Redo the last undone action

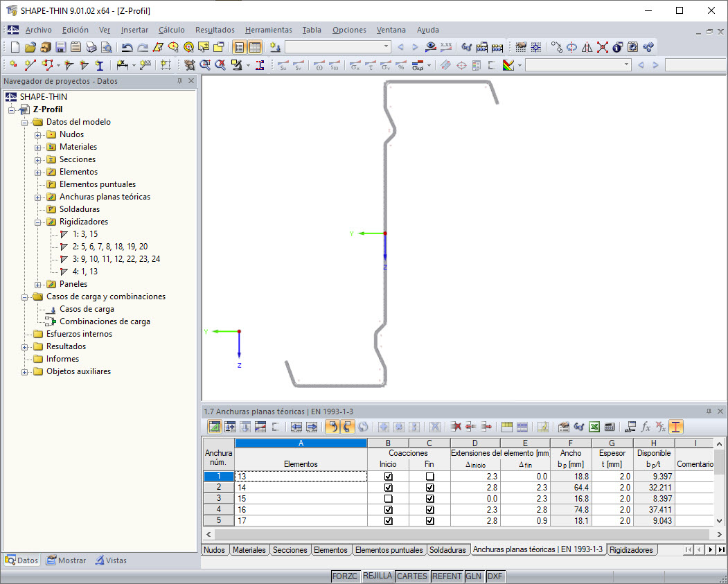(x=143, y=47)
